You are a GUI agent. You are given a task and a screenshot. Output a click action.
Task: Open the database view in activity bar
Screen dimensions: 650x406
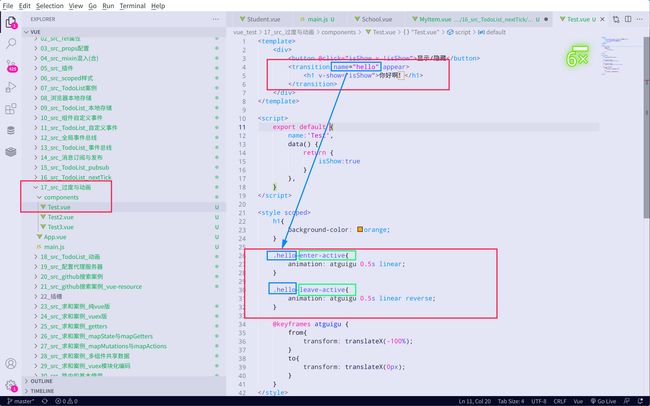point(11,130)
